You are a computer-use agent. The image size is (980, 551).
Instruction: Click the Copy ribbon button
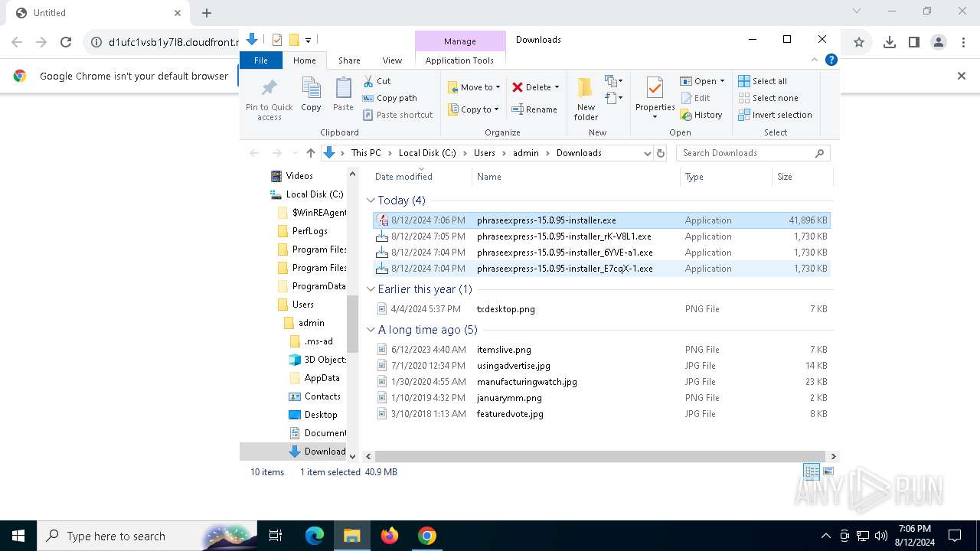coord(311,94)
